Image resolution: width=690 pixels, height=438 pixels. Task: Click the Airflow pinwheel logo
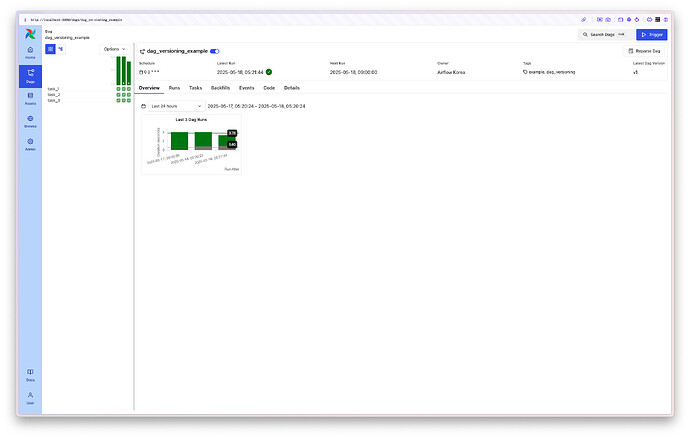pyautogui.click(x=30, y=33)
